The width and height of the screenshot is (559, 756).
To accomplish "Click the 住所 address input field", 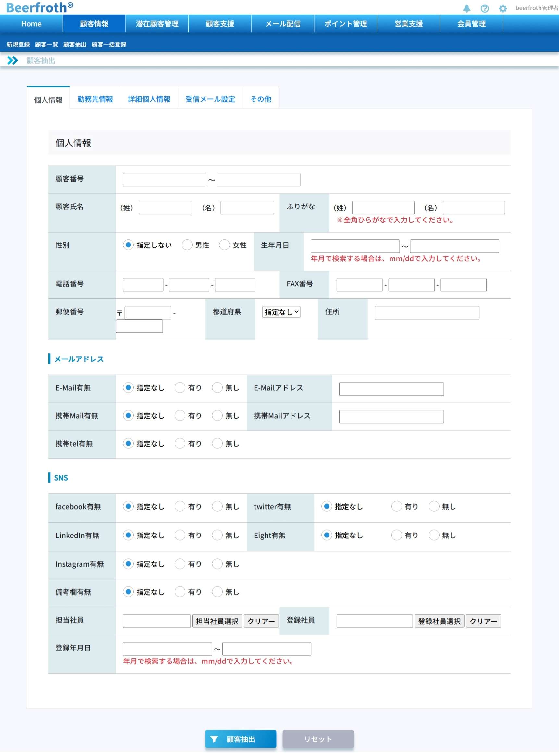I will (x=427, y=313).
